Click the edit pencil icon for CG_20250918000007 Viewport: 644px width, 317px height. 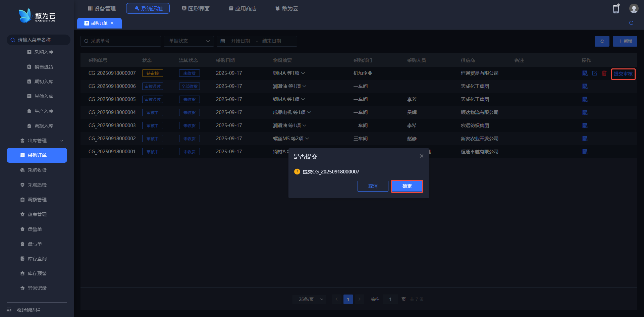[x=594, y=73]
